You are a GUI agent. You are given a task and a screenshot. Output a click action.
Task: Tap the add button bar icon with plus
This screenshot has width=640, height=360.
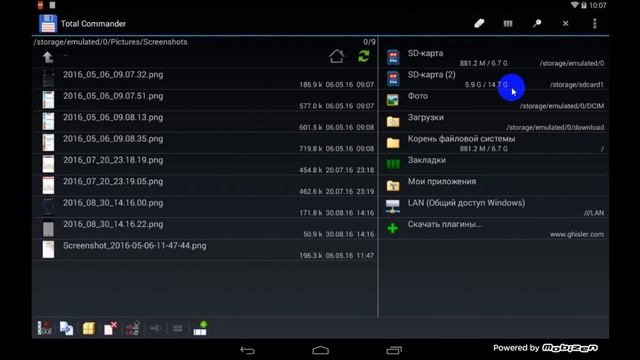200,328
